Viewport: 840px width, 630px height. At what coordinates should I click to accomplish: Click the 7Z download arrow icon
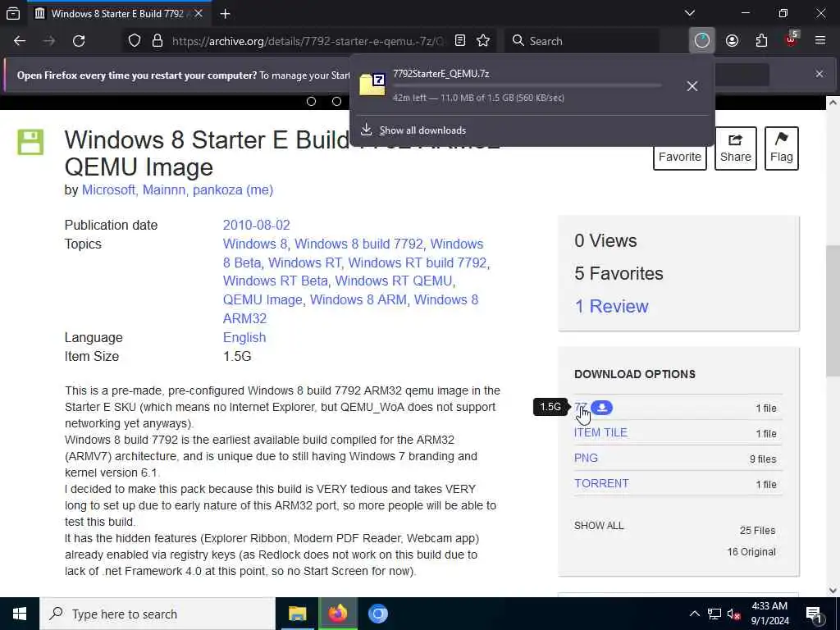[x=602, y=408]
